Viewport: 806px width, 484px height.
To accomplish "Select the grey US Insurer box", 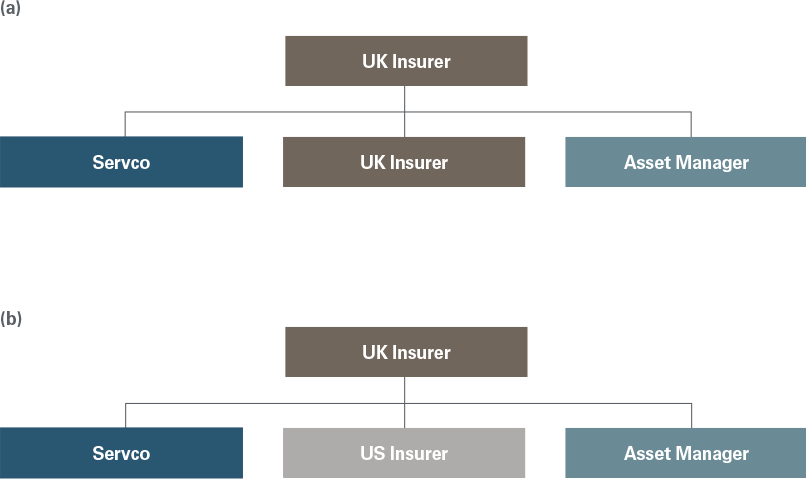I will [x=404, y=453].
